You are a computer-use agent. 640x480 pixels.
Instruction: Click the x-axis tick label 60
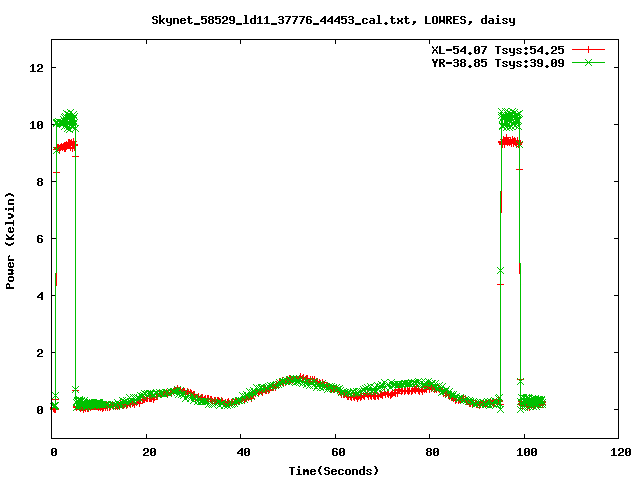tap(338, 452)
